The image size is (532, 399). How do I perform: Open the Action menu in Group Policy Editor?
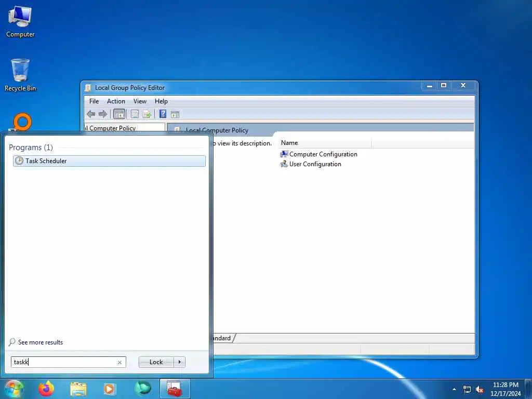click(116, 101)
